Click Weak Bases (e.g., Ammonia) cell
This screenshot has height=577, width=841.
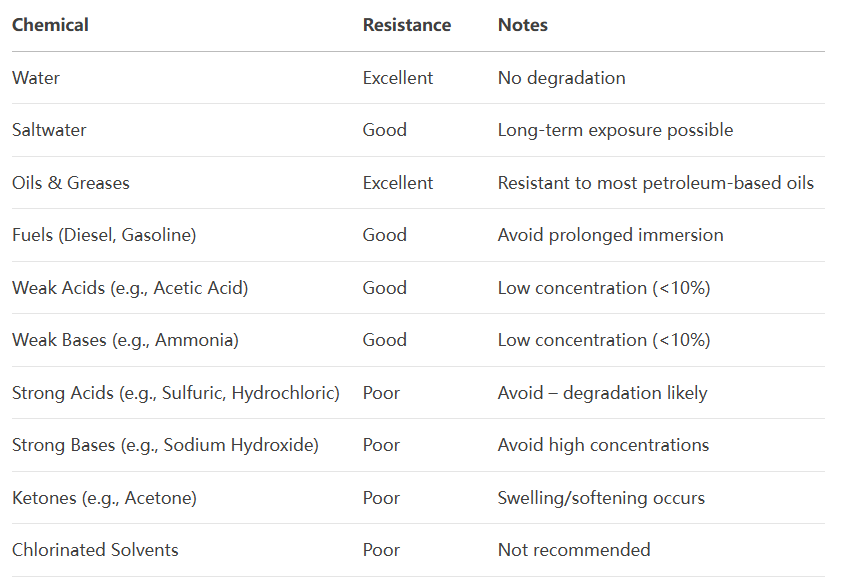[125, 341]
